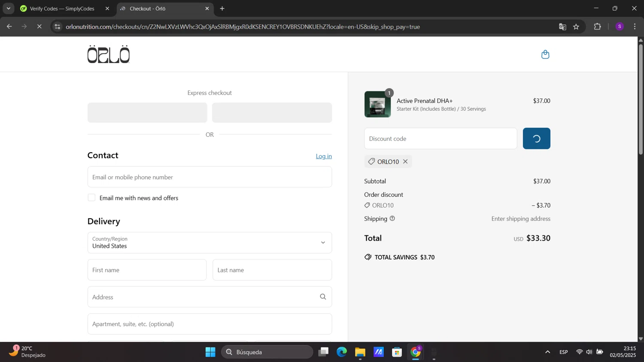Open the shopping bag cart icon
Screen dimensions: 644x362
[x=545, y=54]
